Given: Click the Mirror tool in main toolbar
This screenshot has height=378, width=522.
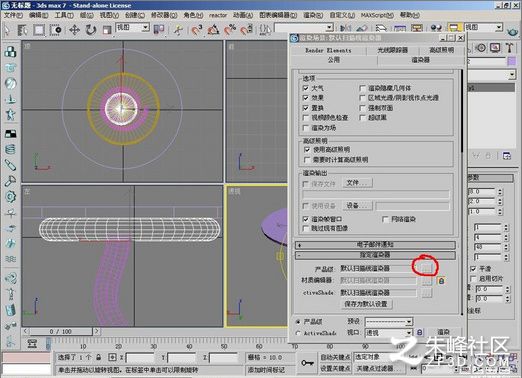Looking at the screenshot, I should pyautogui.click(x=346, y=29).
